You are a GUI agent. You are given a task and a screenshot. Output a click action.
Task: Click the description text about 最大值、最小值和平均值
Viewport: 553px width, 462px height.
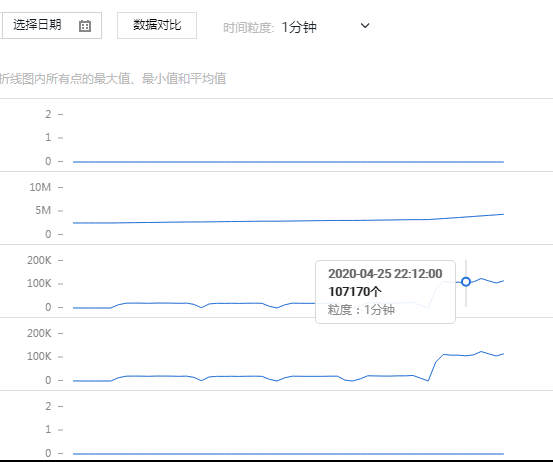point(113,78)
